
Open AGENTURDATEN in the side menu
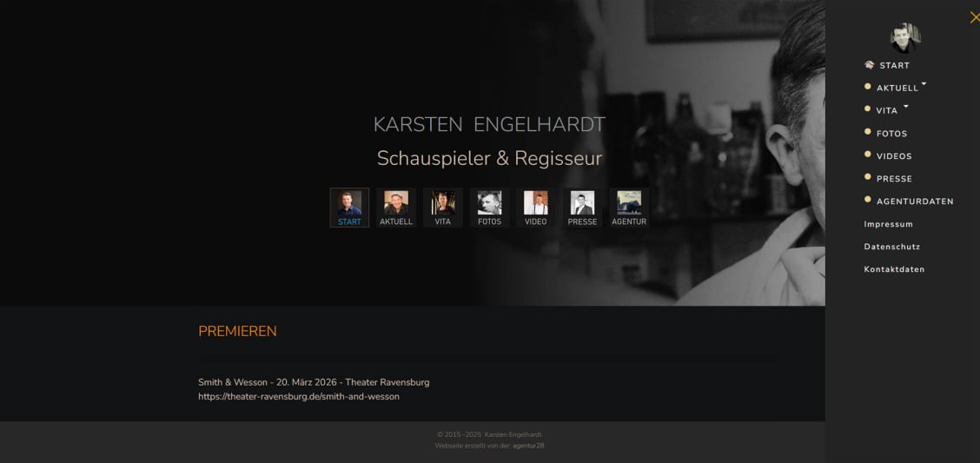(914, 202)
